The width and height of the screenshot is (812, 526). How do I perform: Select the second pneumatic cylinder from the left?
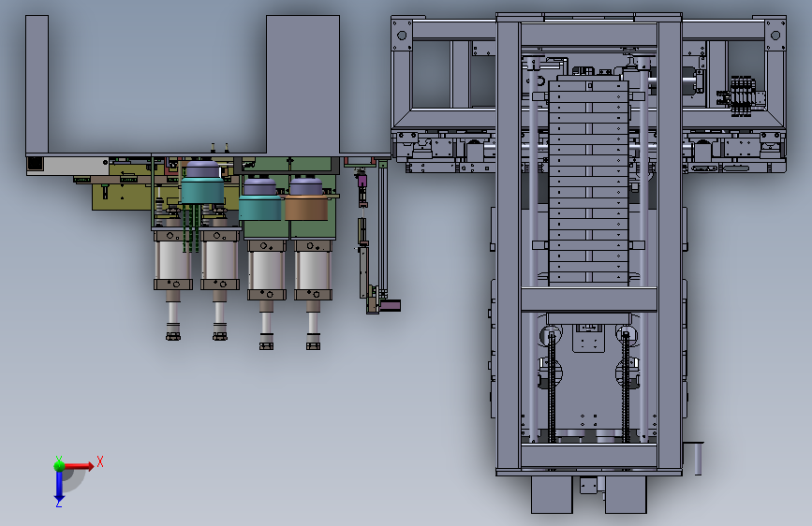click(219, 260)
